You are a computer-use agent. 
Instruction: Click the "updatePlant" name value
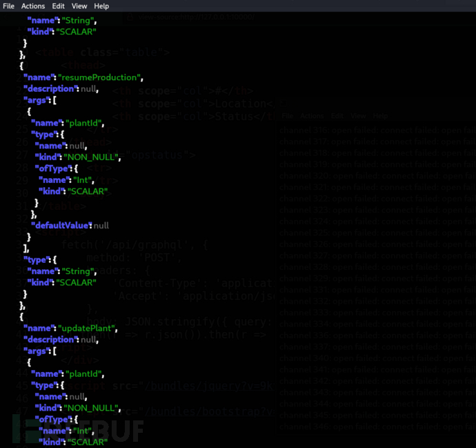88,329
